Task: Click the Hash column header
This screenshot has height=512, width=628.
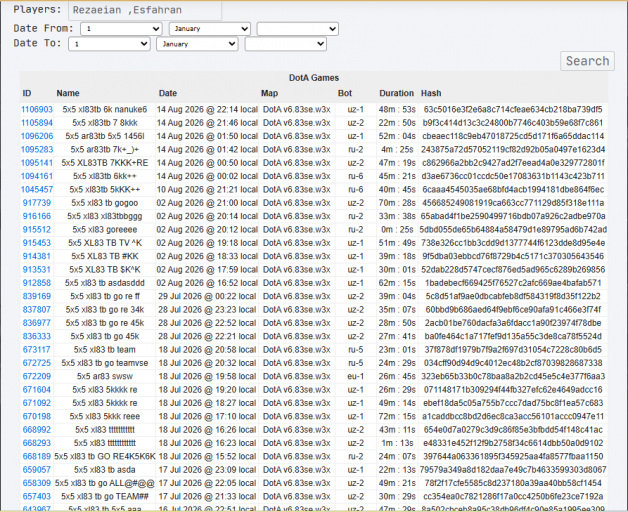Action: 431,93
